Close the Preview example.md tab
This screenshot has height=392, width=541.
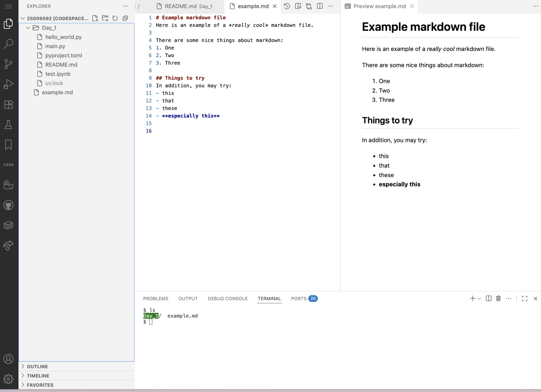click(412, 6)
